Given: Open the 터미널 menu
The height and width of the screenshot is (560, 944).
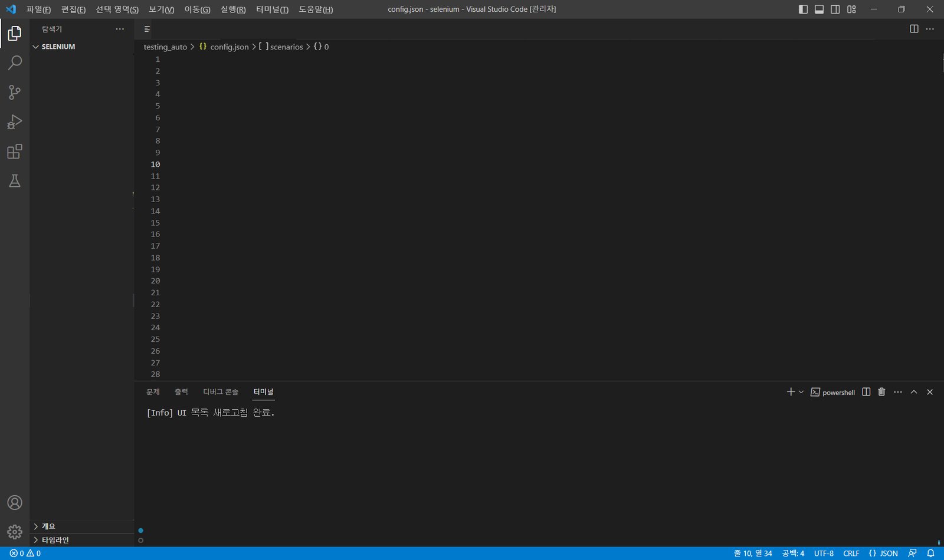Looking at the screenshot, I should [272, 9].
